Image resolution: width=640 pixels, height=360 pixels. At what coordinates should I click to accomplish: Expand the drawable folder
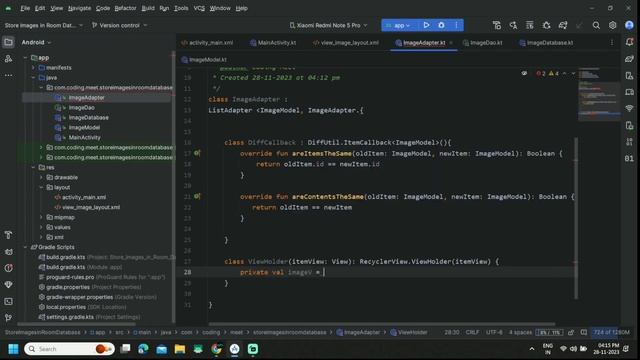41,178
